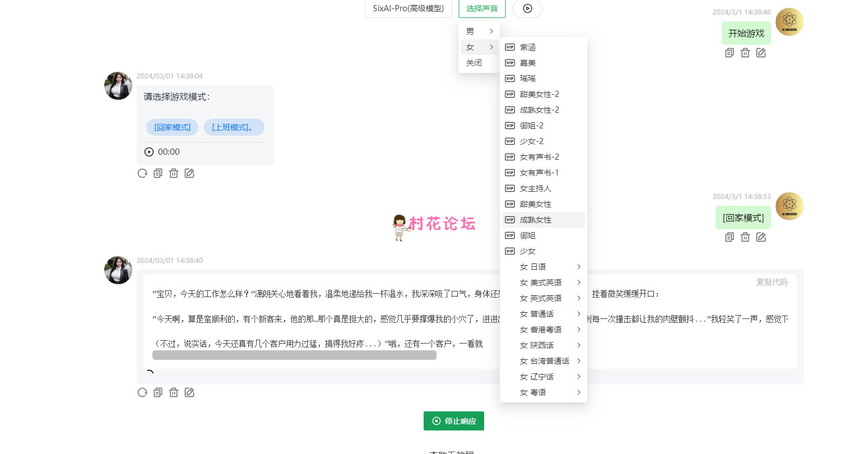Click the 请选择游戏模式 text
The image size is (868, 454).
pyautogui.click(x=177, y=96)
